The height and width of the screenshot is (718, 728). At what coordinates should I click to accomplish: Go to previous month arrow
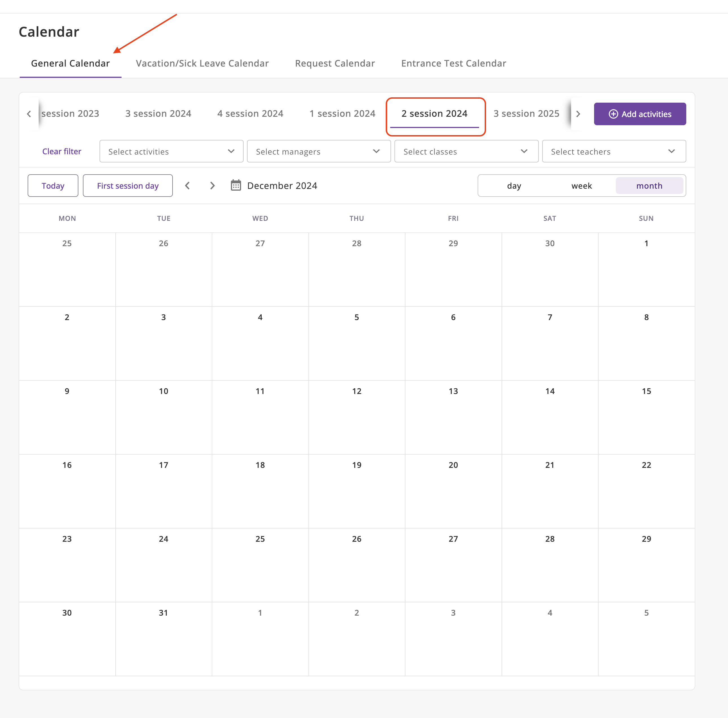click(x=187, y=186)
